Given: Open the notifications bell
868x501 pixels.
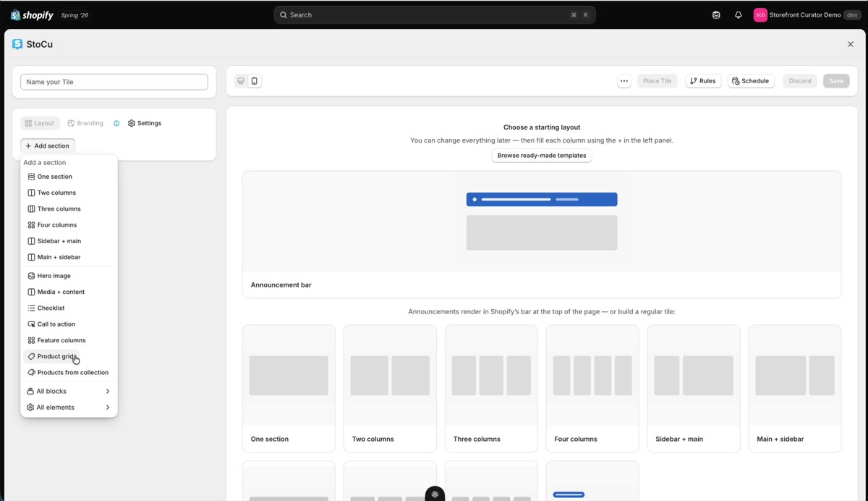Looking at the screenshot, I should (739, 14).
